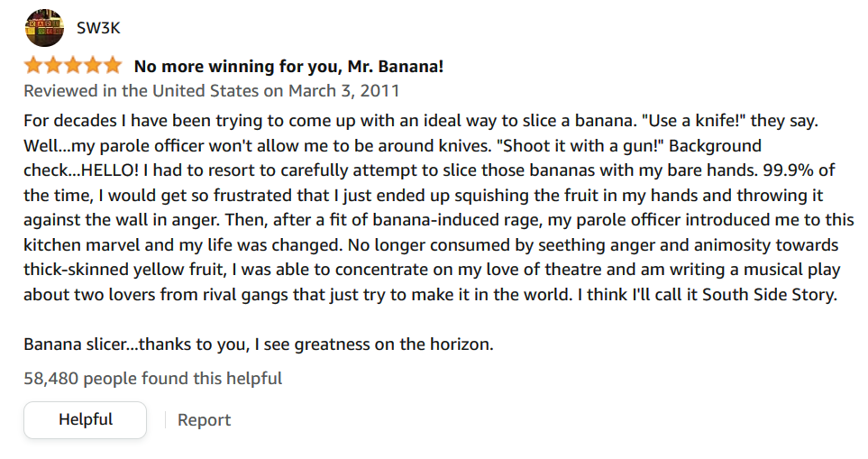Click the second star of the rating

coord(53,66)
